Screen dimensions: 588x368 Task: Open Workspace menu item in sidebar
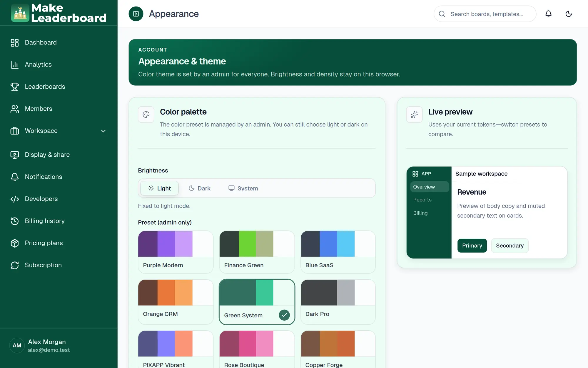pos(59,131)
